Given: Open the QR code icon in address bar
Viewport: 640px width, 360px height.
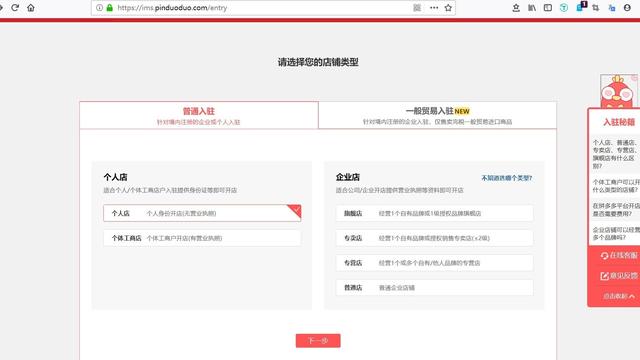Looking at the screenshot, I should (x=417, y=7).
